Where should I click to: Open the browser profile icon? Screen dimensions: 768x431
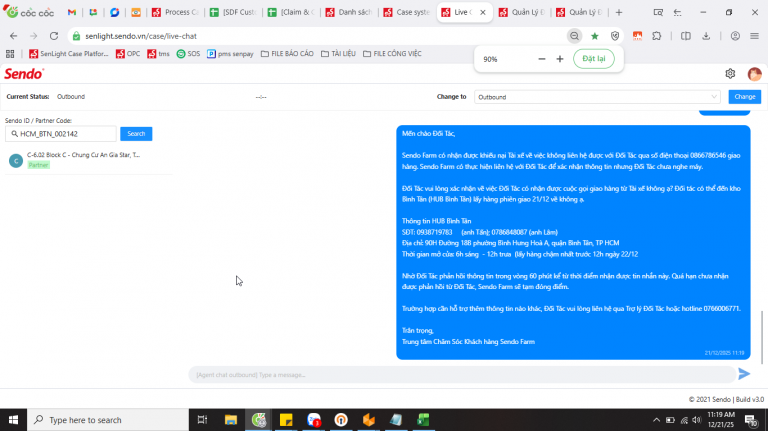coord(735,36)
